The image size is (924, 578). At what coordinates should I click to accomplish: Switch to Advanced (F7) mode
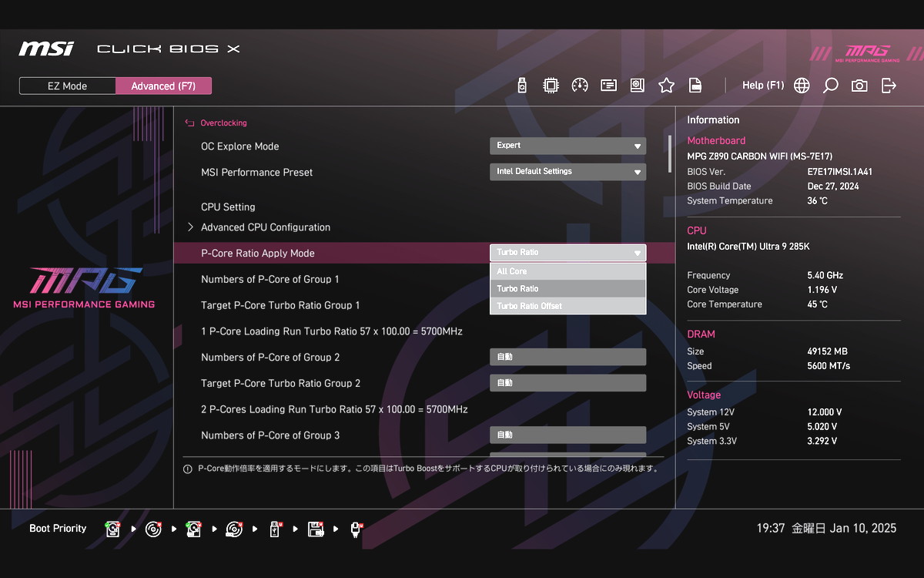click(x=163, y=86)
